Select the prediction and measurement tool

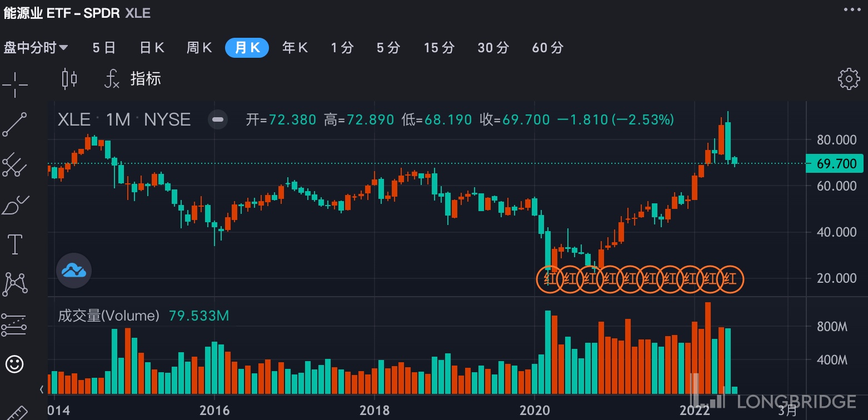pos(14,324)
